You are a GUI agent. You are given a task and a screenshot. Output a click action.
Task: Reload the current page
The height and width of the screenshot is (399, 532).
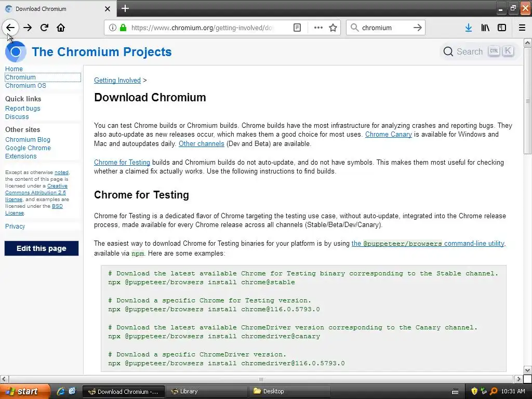click(x=44, y=28)
